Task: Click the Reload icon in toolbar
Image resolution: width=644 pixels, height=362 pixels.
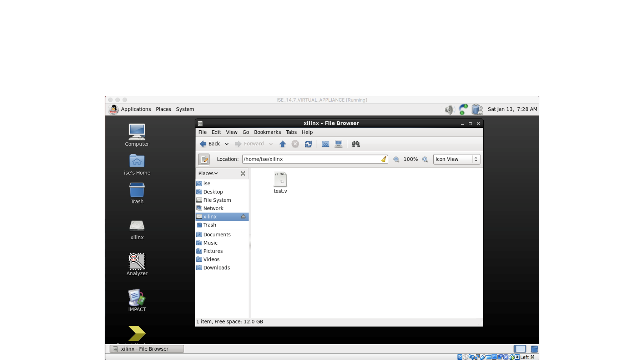Action: point(308,144)
